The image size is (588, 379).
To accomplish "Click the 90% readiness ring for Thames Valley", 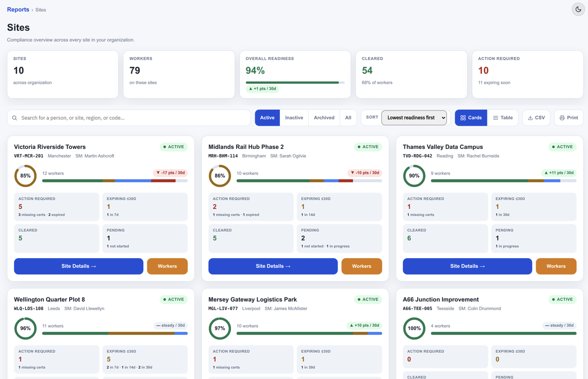I will point(414,176).
